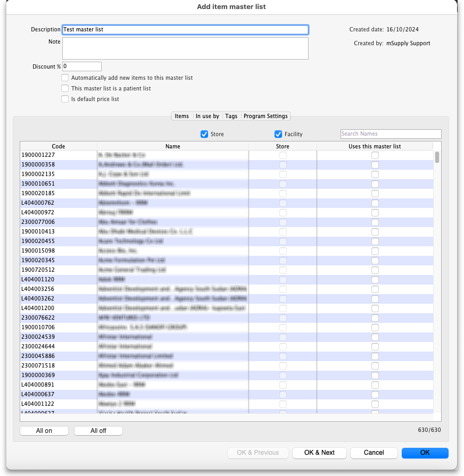Confirm with the blue OK button
Screen dimensions: 464x476
coord(425,453)
